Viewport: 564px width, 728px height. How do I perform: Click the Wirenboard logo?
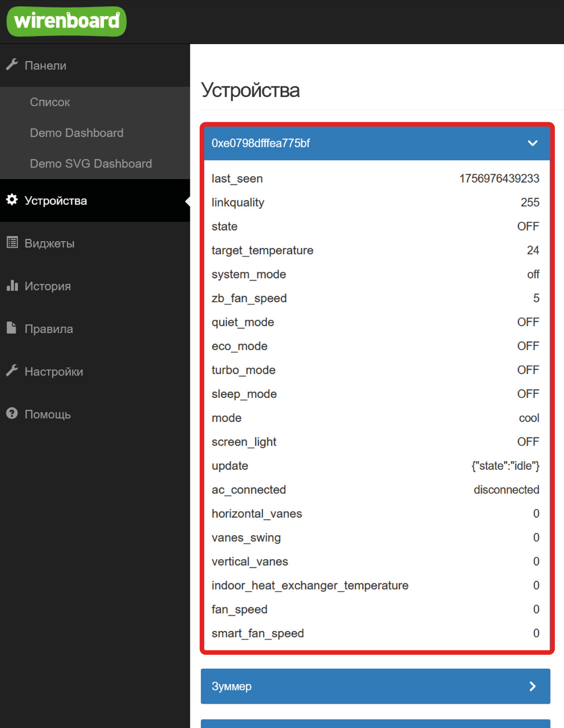tap(66, 21)
